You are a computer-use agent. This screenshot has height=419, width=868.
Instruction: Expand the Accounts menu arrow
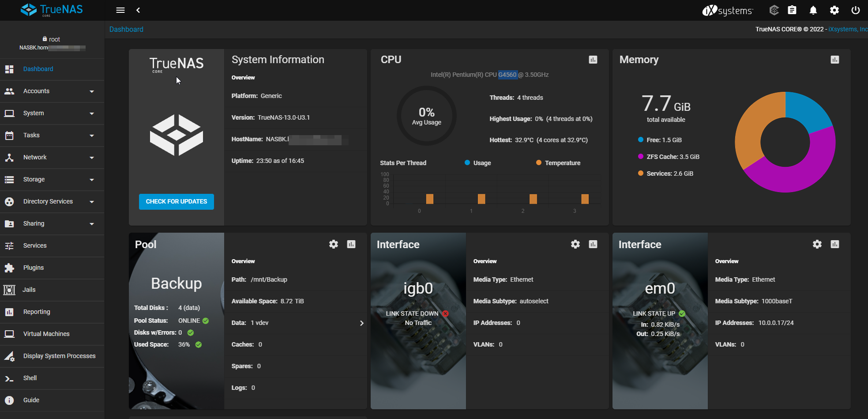tap(92, 91)
